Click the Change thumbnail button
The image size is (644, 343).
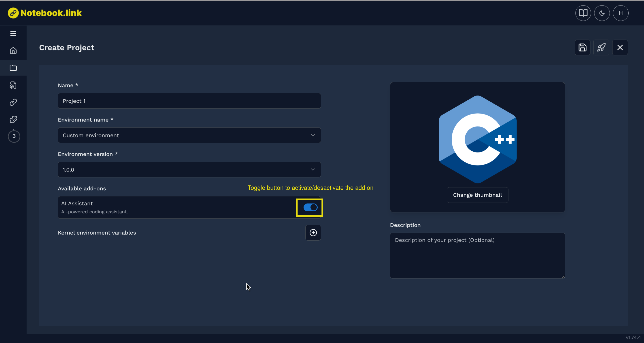(477, 195)
